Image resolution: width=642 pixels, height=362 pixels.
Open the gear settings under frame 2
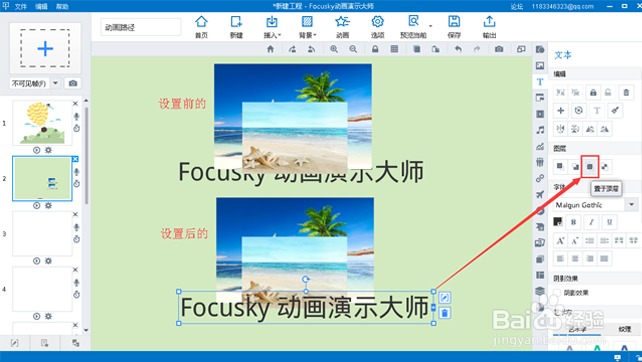coord(48,206)
